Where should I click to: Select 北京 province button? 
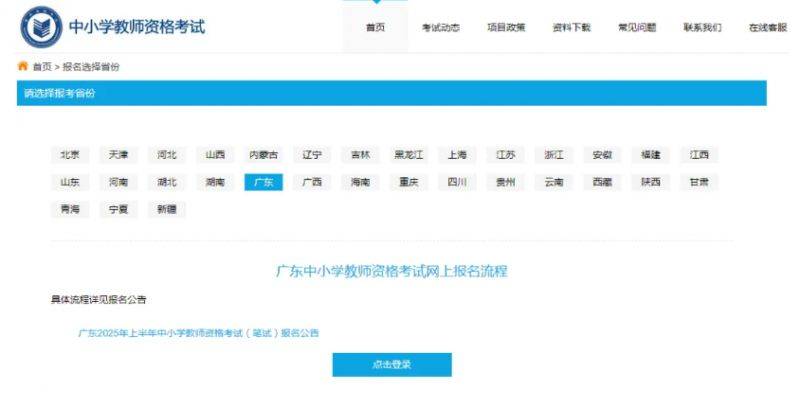pyautogui.click(x=70, y=155)
